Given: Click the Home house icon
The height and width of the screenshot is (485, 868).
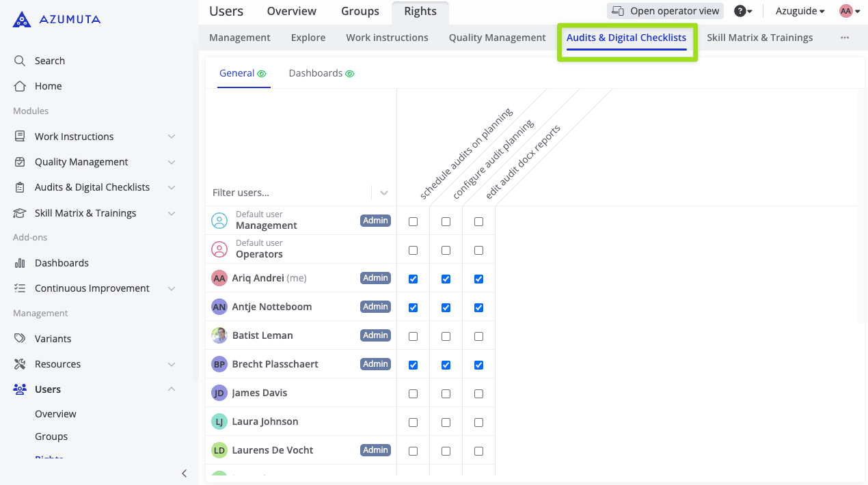Looking at the screenshot, I should tap(20, 86).
